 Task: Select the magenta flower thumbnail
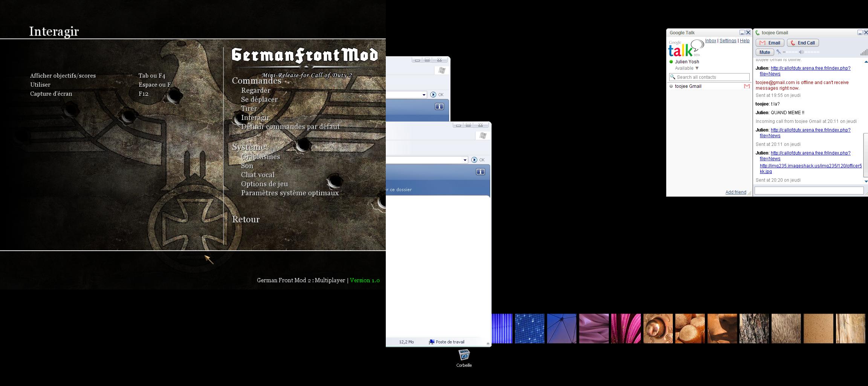(x=626, y=328)
